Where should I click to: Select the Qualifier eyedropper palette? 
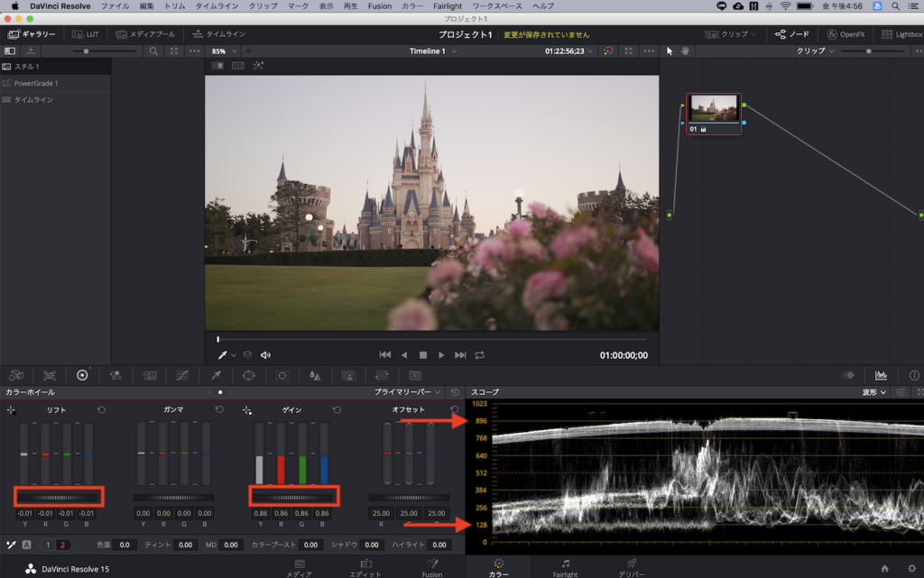point(216,374)
